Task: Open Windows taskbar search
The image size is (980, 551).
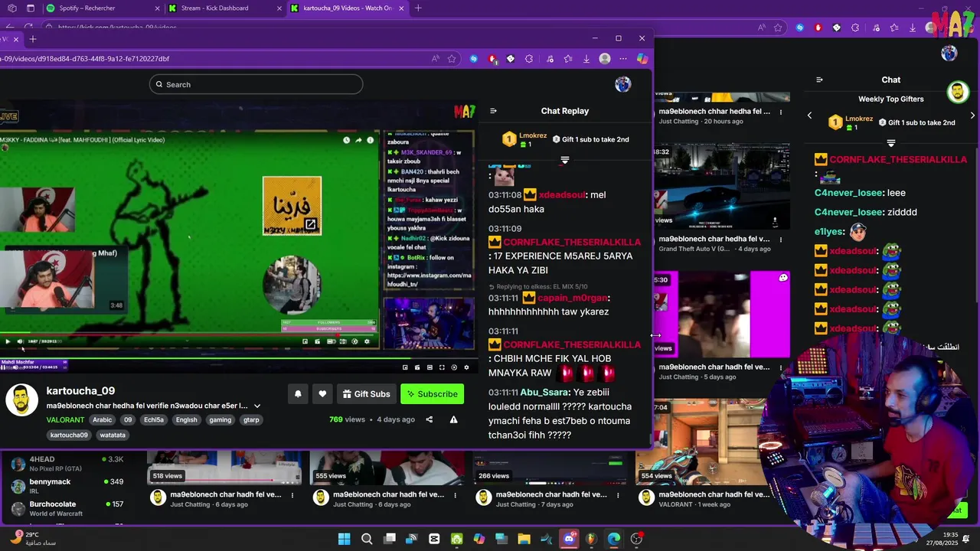Action: pyautogui.click(x=367, y=539)
